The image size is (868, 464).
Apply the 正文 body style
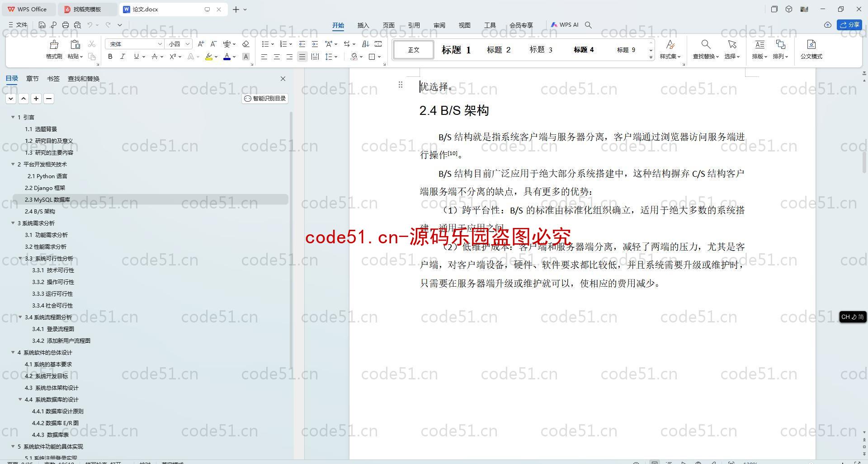coord(414,50)
